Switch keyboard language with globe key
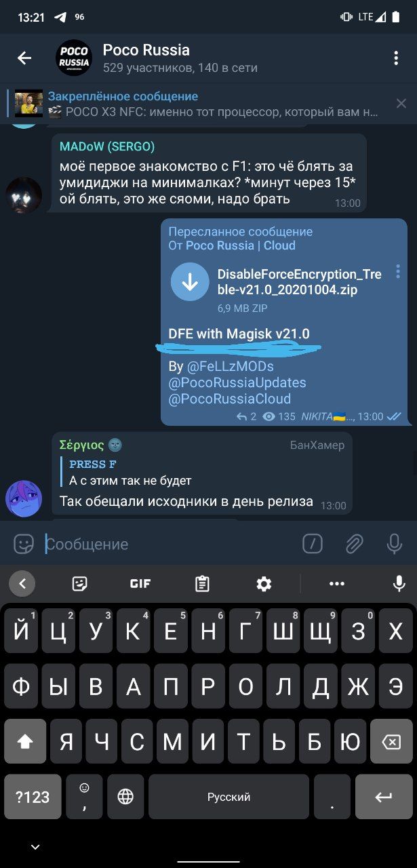 tap(125, 797)
